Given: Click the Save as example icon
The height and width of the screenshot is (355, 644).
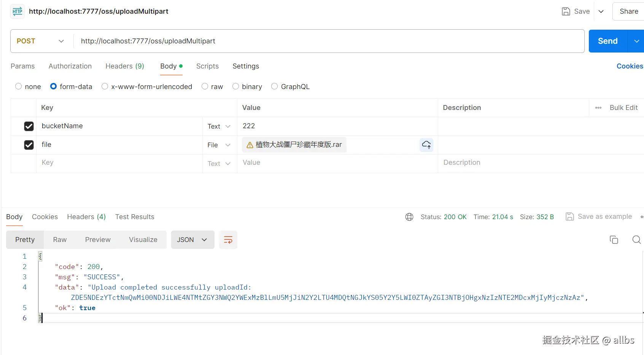Looking at the screenshot, I should pos(569,217).
